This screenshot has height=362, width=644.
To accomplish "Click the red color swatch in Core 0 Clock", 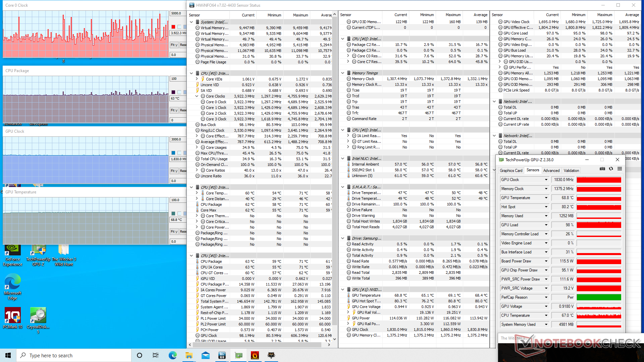I will click(173, 27).
